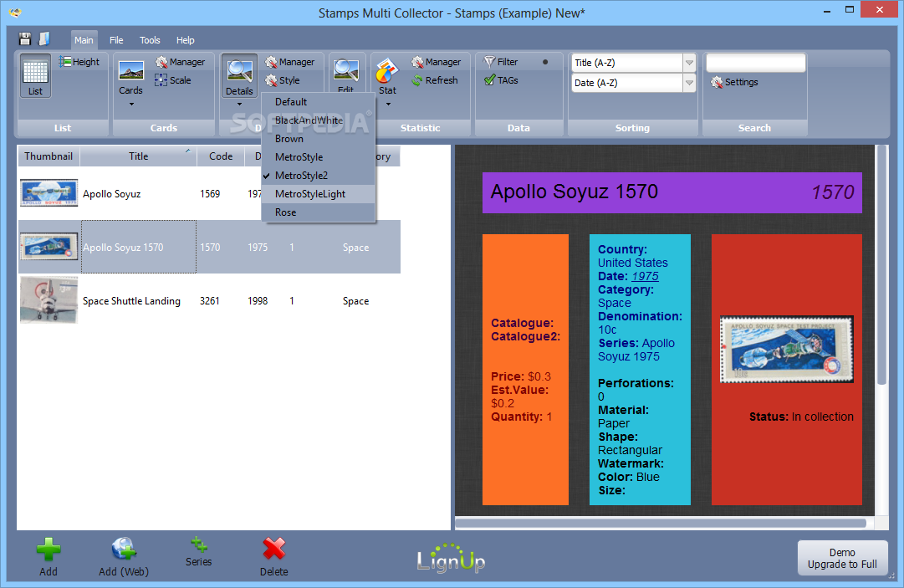Select the checked MetroStyle2 entry
Viewport: 904px width, 588px height.
319,176
